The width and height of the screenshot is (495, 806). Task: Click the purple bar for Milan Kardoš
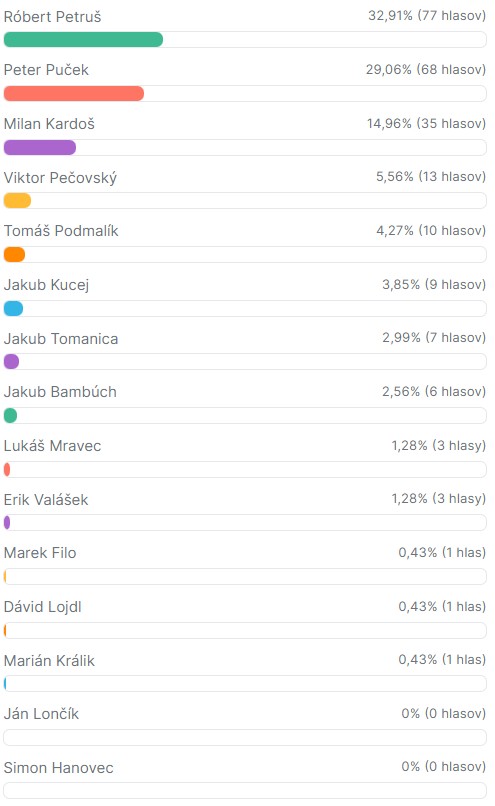[40, 148]
